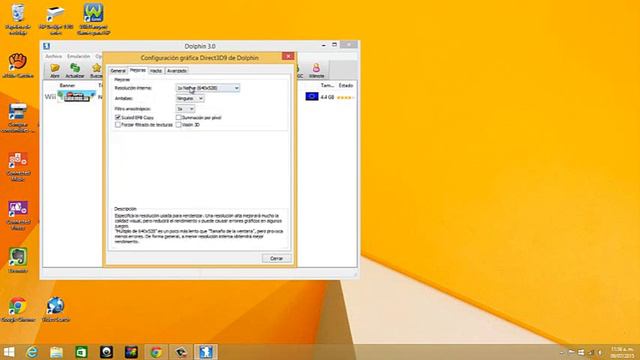Viewport: 640px width, 360px height.
Task: Enable Iluminación por píxel checkbox
Action: click(178, 118)
